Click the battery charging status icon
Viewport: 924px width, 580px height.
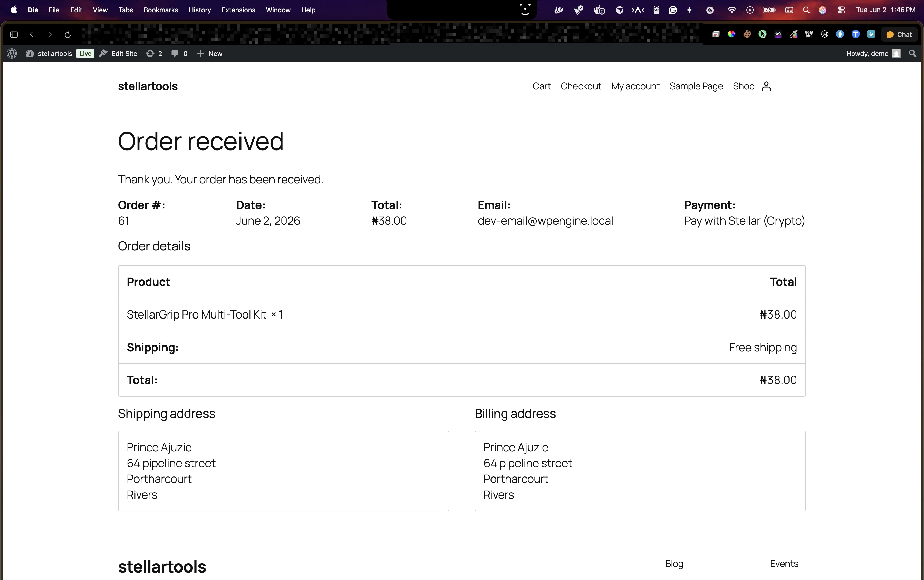tap(769, 10)
